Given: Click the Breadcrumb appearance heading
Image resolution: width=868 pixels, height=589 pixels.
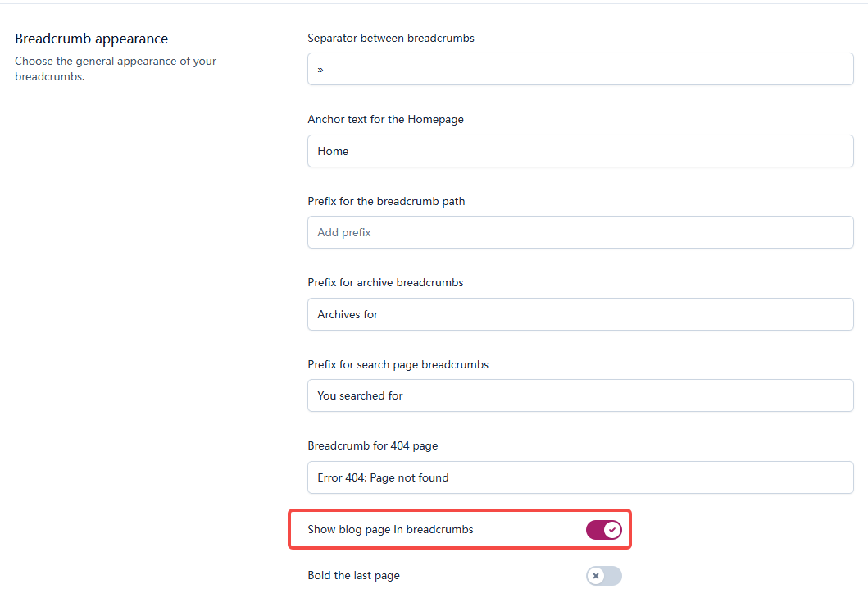Looking at the screenshot, I should coord(91,39).
